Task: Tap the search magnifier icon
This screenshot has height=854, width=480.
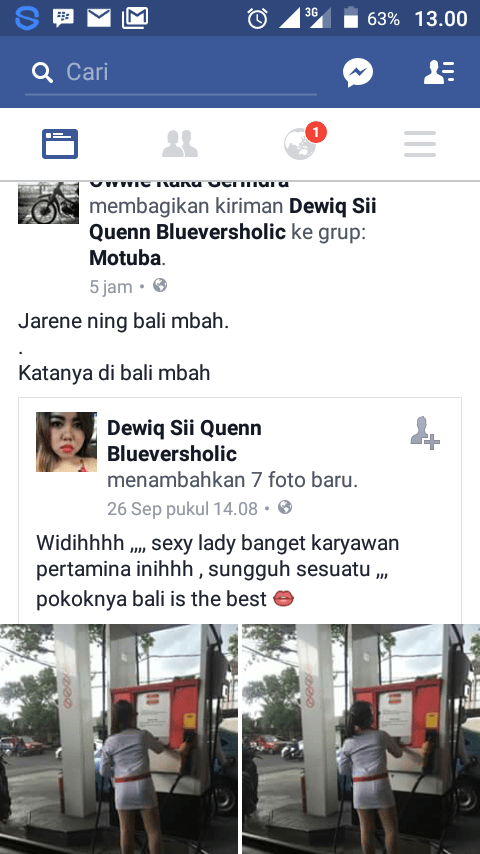Action: pyautogui.click(x=42, y=72)
